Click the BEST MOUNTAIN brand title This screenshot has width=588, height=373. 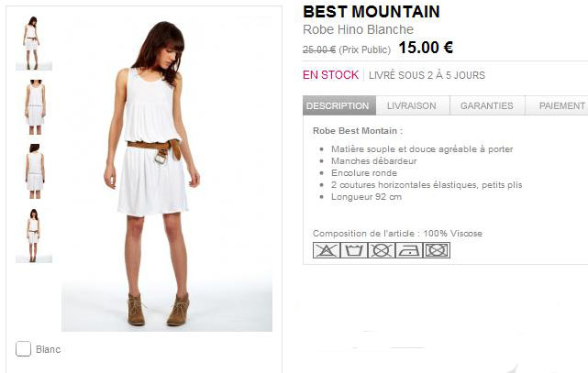[372, 12]
